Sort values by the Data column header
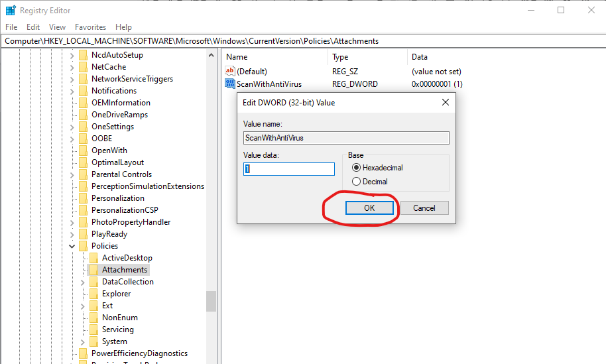 point(506,57)
